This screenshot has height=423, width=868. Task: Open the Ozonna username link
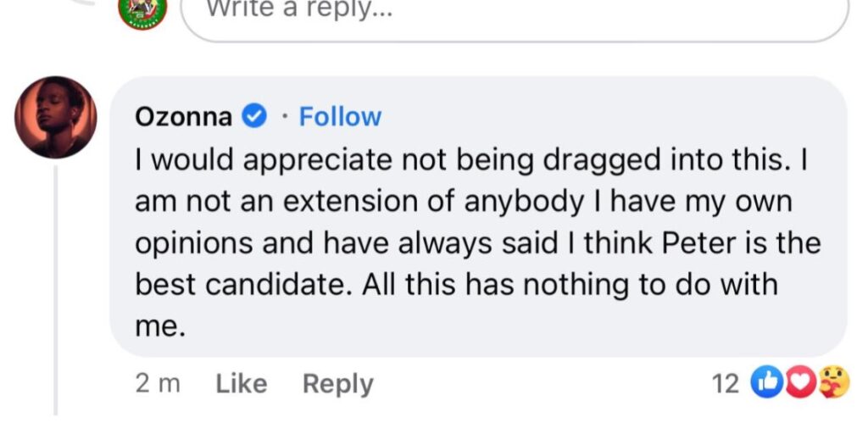point(183,117)
